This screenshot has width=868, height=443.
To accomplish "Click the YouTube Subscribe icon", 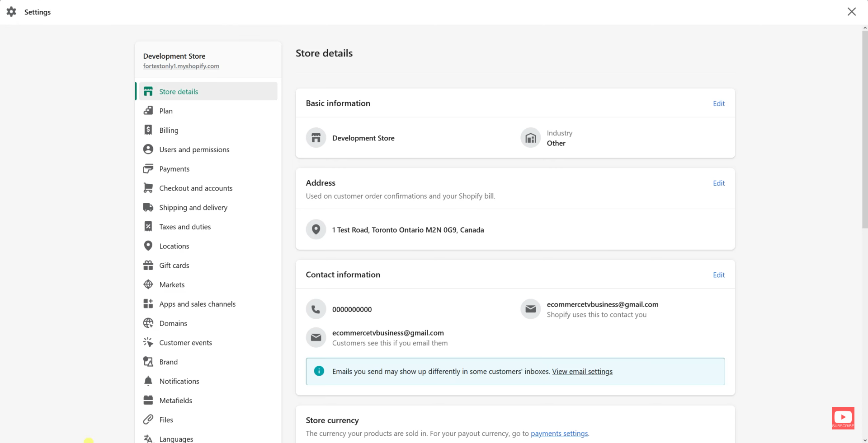I will click(x=843, y=418).
